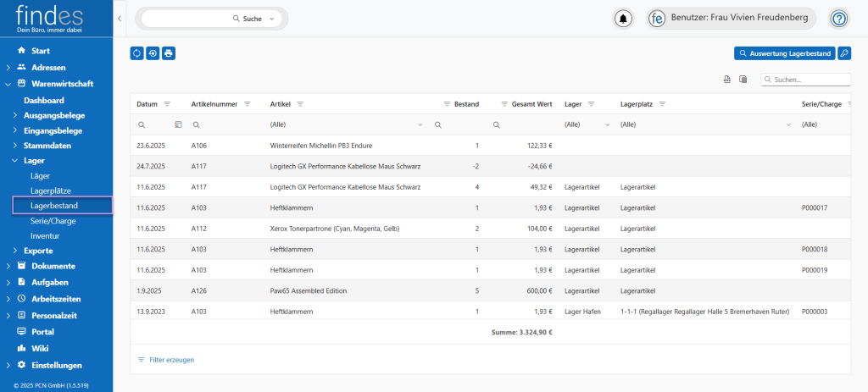The image size is (868, 392).
Task: Open the Inventur menu item
Action: (x=44, y=235)
